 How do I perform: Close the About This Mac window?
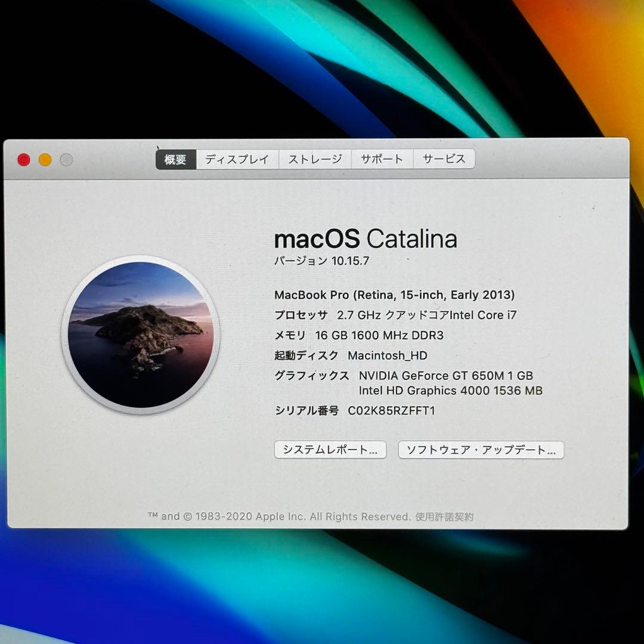coord(23,160)
